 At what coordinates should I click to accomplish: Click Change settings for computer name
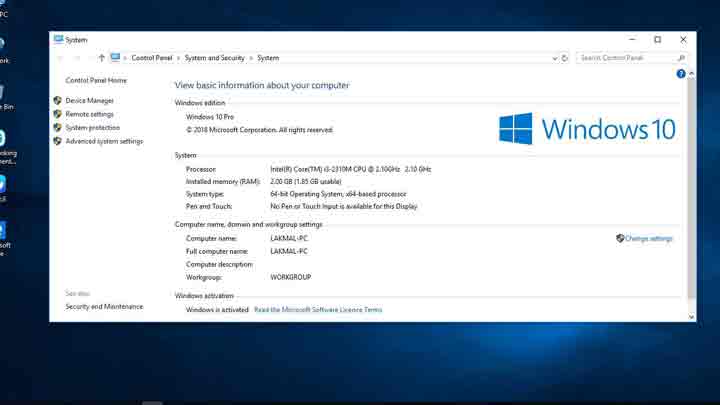pyautogui.click(x=648, y=238)
